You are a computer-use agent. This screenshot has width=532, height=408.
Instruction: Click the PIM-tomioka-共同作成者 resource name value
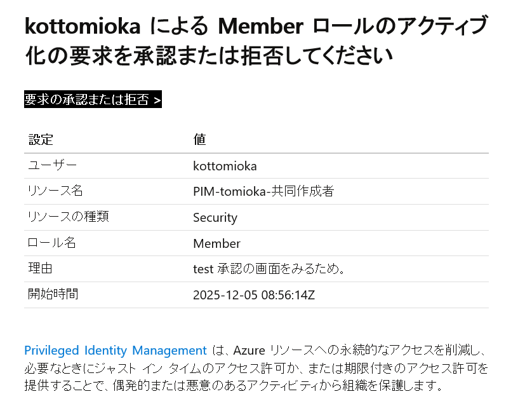(263, 192)
